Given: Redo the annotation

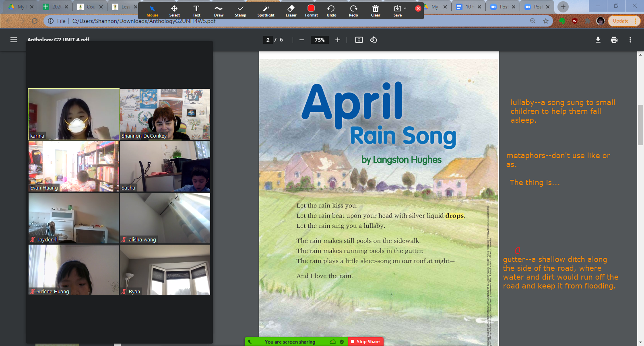Looking at the screenshot, I should [x=353, y=11].
